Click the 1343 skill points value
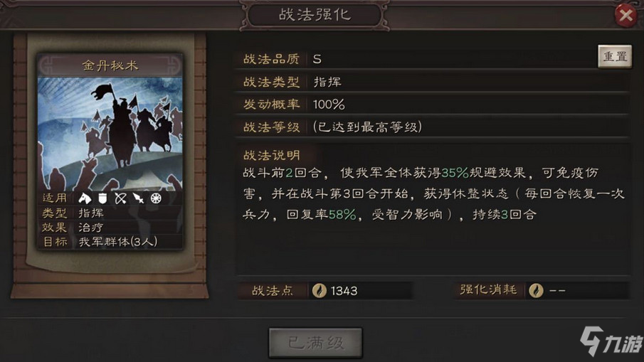Viewport: 644px width, 362px height. pos(344,291)
